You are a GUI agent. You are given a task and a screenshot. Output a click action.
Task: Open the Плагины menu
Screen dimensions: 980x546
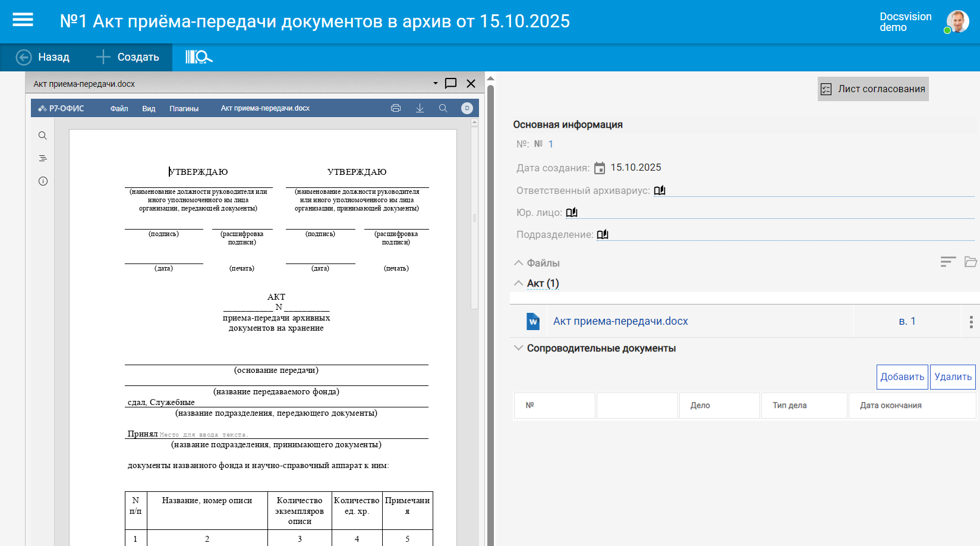pos(184,108)
